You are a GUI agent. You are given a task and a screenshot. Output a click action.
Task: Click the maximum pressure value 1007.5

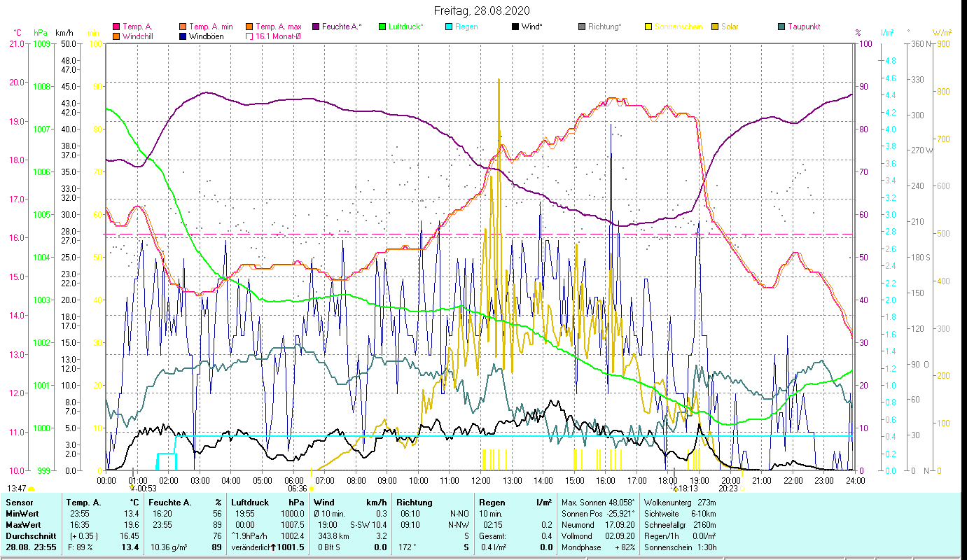coord(292,525)
